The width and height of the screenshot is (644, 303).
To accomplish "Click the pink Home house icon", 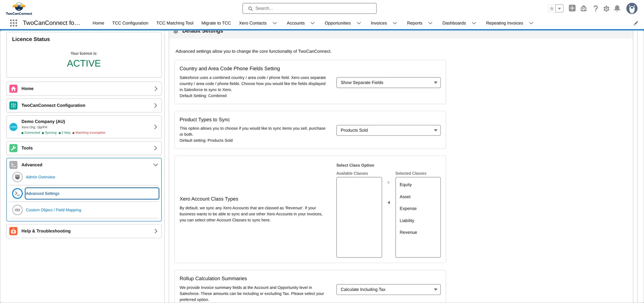I will [x=13, y=89].
